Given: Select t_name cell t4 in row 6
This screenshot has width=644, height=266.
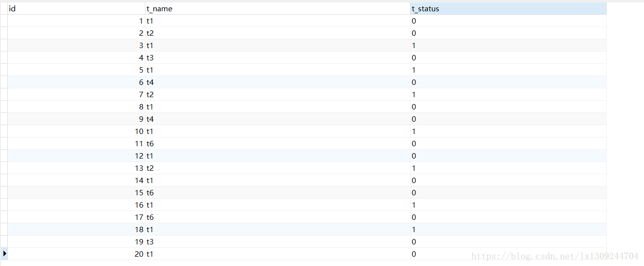Looking at the screenshot, I should coord(278,82).
